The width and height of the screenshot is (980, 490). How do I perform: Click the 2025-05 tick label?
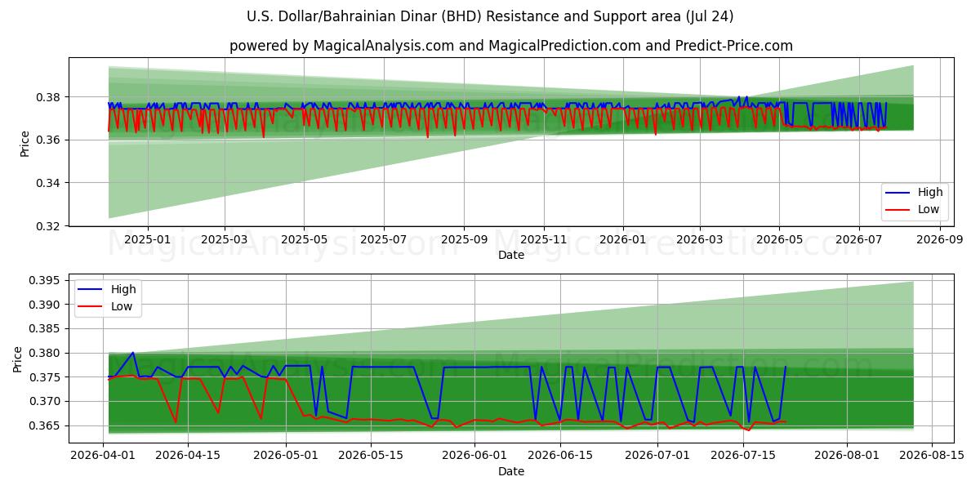pyautogui.click(x=304, y=239)
